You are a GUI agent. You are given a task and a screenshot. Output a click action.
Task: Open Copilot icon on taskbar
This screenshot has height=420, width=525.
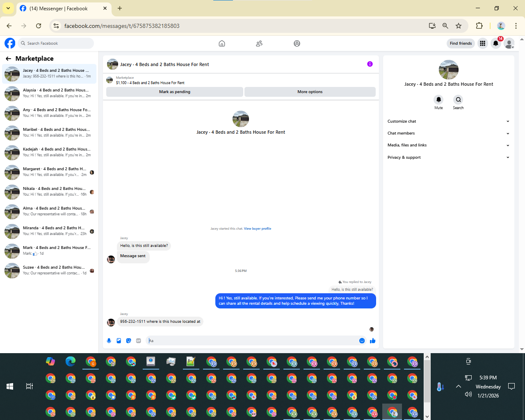coord(50,361)
